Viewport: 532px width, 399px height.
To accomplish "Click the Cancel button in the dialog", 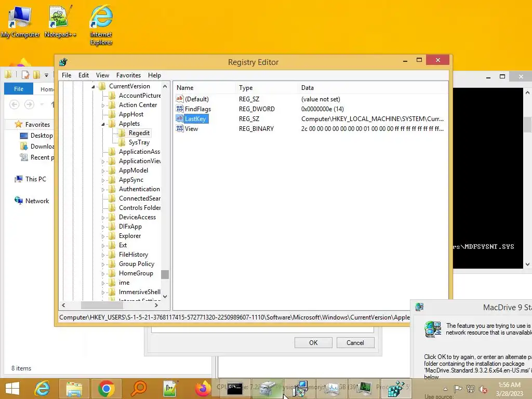I will coord(355,343).
